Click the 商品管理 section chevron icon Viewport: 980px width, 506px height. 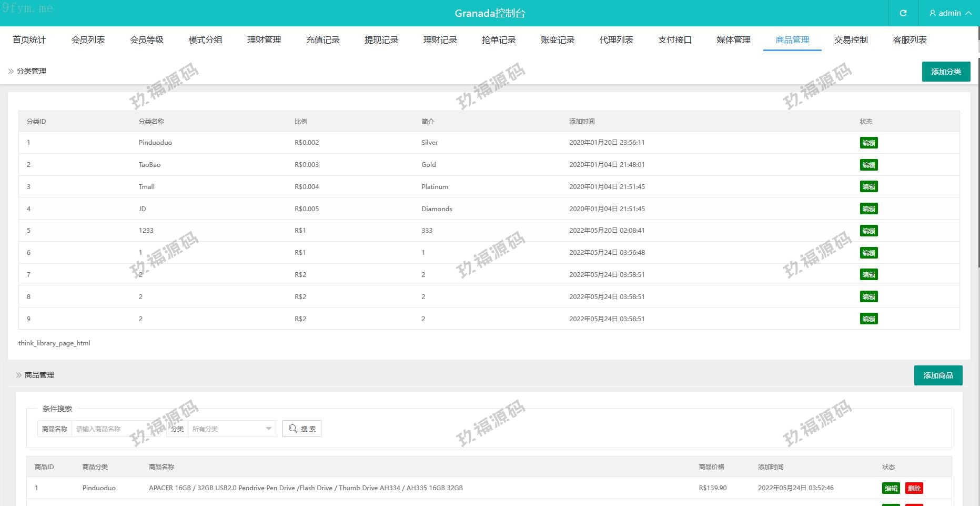[x=19, y=375]
